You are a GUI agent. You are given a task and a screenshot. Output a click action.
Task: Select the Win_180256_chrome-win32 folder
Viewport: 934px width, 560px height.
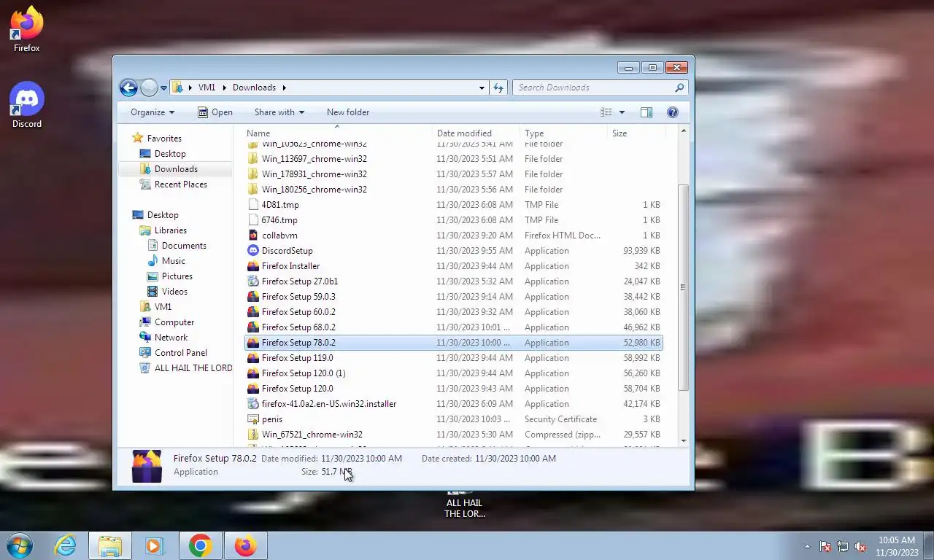tap(453, 190)
